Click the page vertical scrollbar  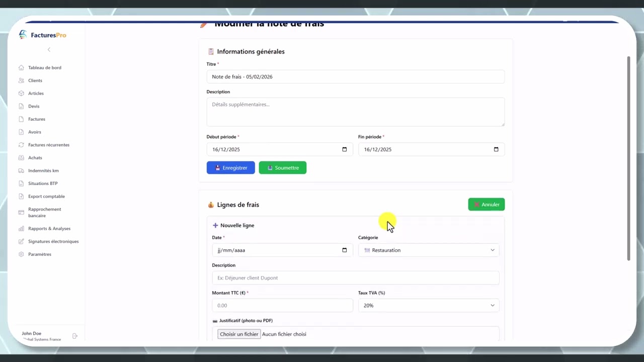(x=628, y=158)
